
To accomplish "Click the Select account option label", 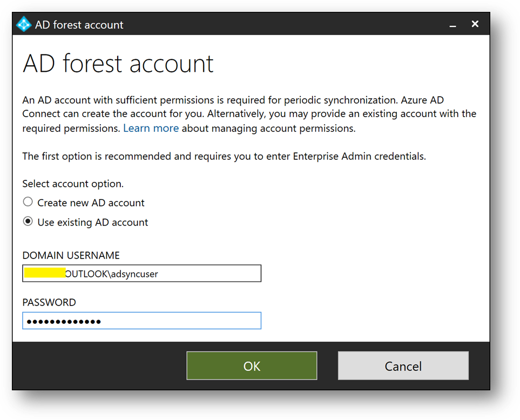I will point(73,184).
